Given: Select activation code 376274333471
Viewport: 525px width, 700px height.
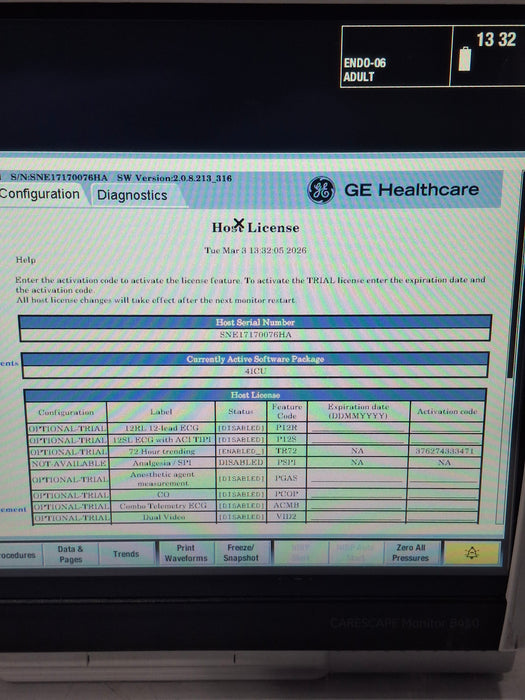Looking at the screenshot, I should (x=444, y=451).
